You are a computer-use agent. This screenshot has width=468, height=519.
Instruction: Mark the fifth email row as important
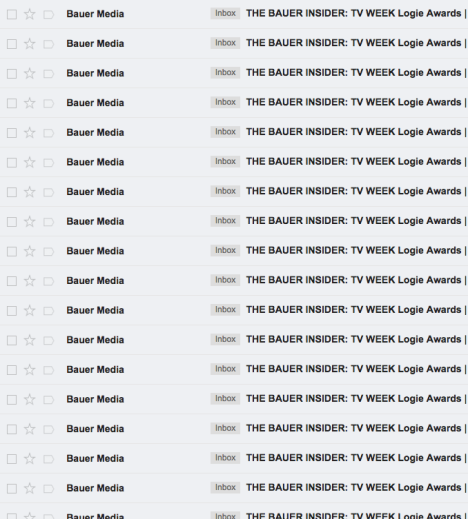coord(48,133)
